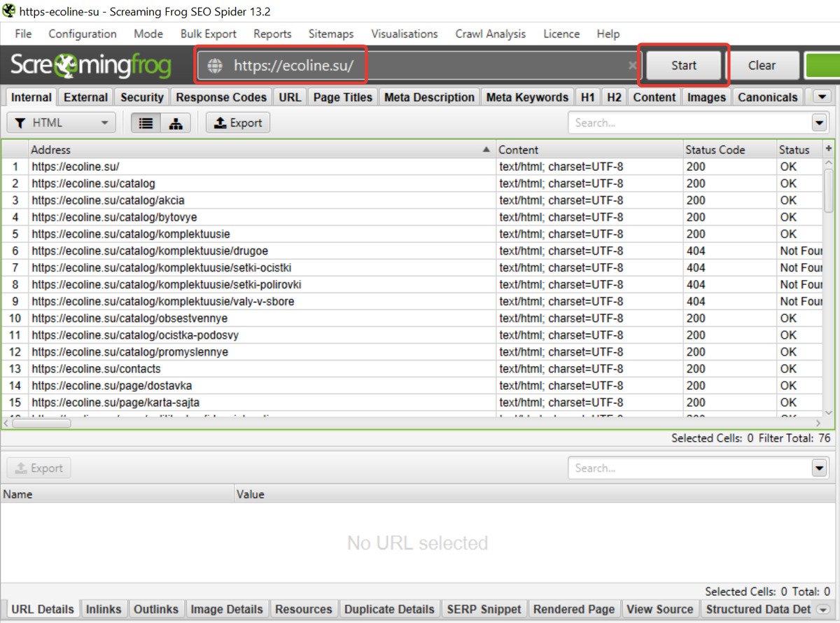This screenshot has width=840, height=623.
Task: Open the Bulk Export menu
Action: pos(208,34)
